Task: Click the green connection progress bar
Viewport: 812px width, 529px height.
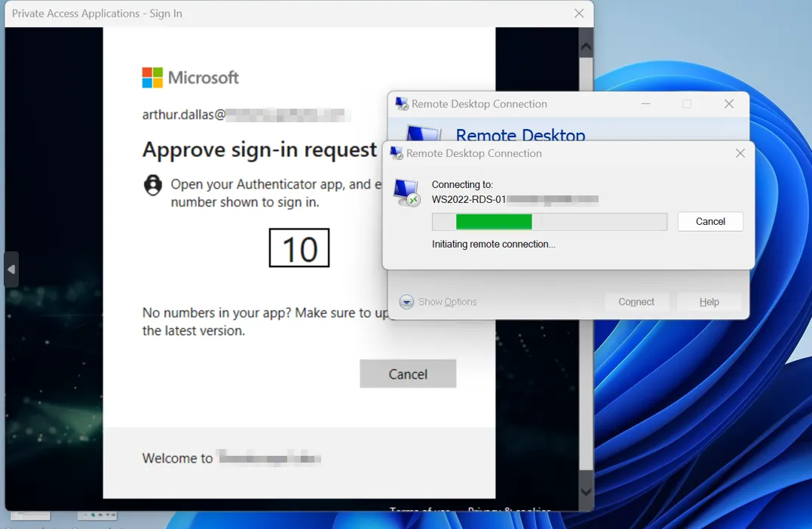Action: [550, 222]
